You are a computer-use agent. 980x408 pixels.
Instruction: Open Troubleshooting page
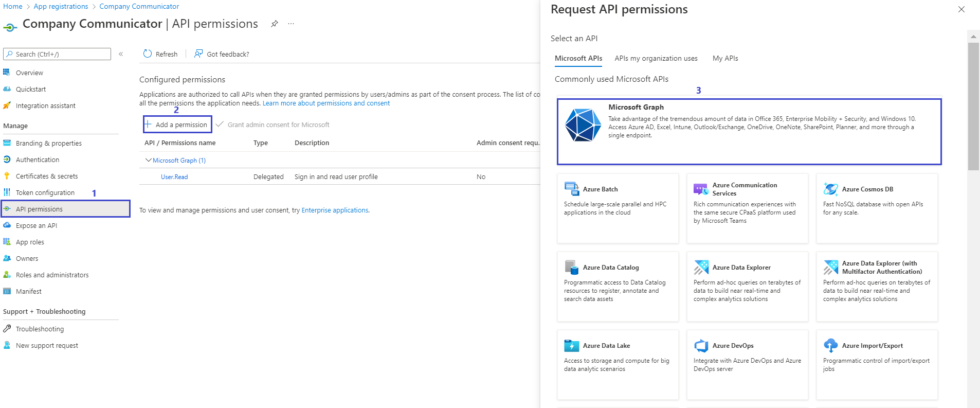[x=40, y=329]
